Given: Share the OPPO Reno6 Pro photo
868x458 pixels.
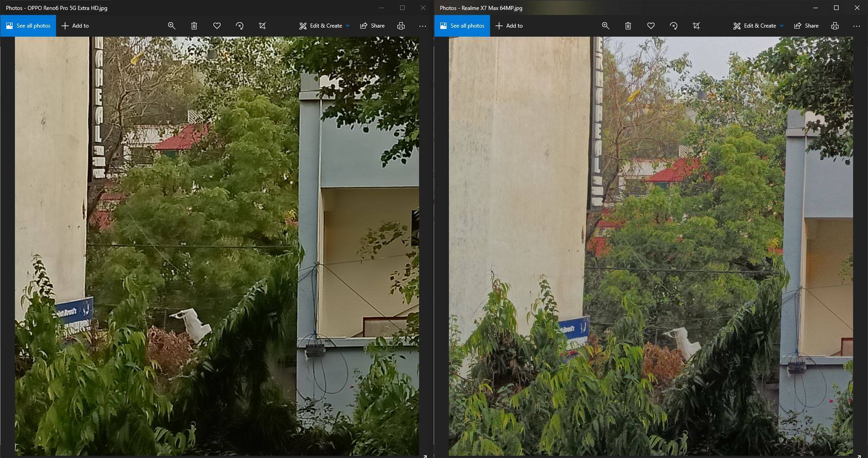Looking at the screenshot, I should tap(372, 26).
